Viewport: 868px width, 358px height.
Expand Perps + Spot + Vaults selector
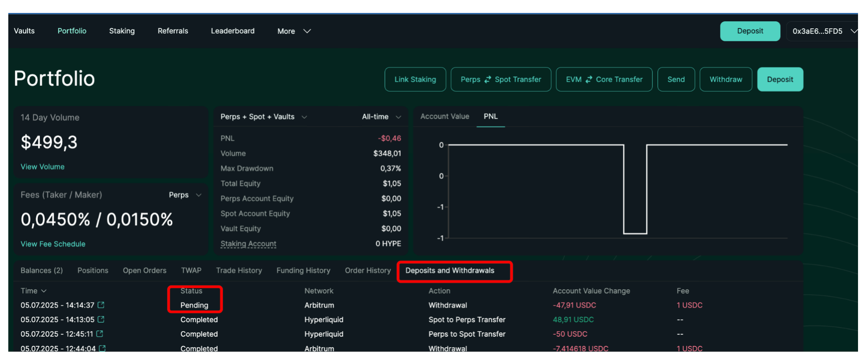click(x=263, y=117)
